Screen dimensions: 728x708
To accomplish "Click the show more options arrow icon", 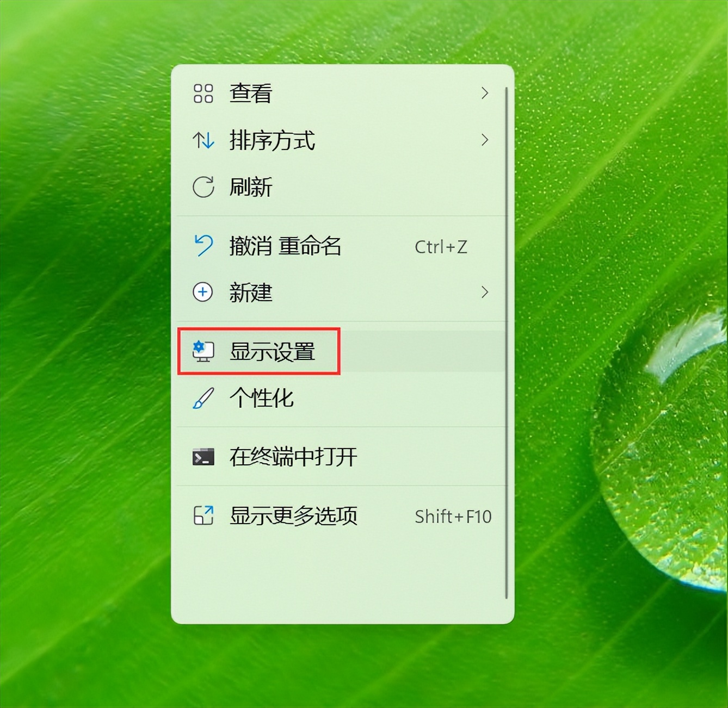I will [203, 516].
